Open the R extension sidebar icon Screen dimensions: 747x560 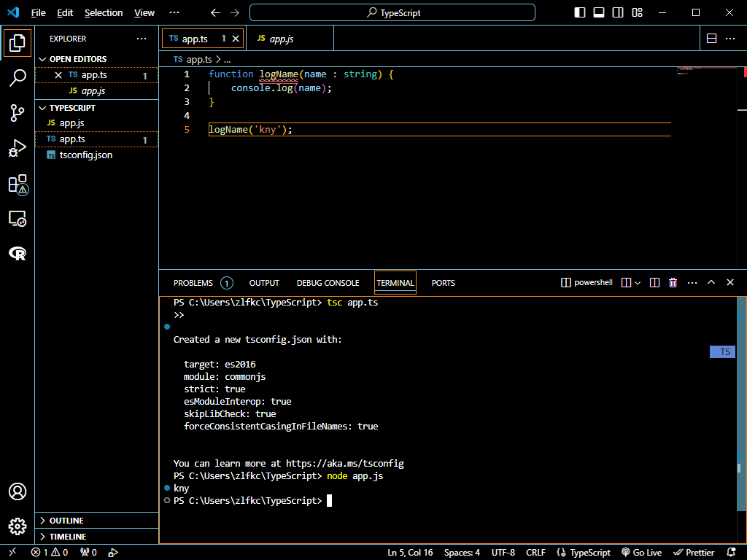pos(18,253)
